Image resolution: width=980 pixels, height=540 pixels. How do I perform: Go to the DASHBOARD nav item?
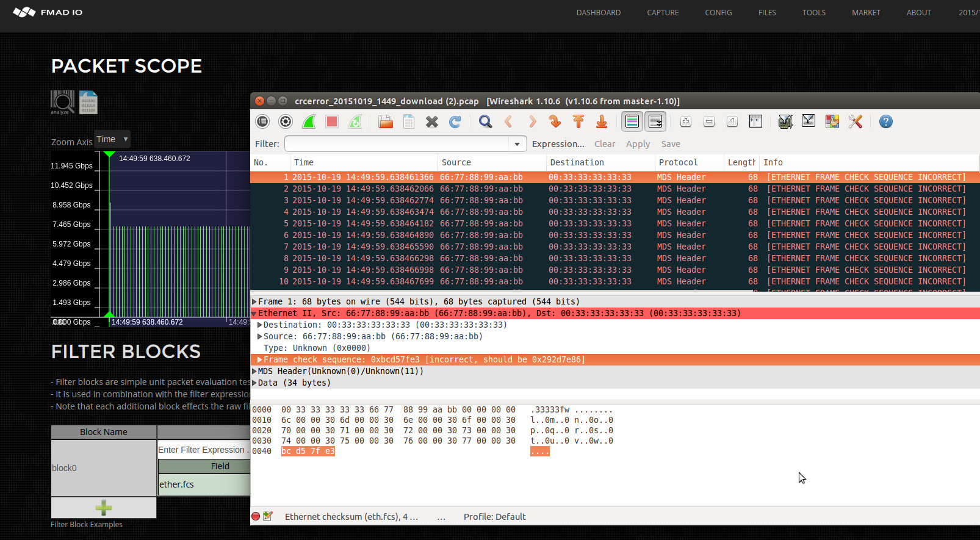pyautogui.click(x=598, y=12)
